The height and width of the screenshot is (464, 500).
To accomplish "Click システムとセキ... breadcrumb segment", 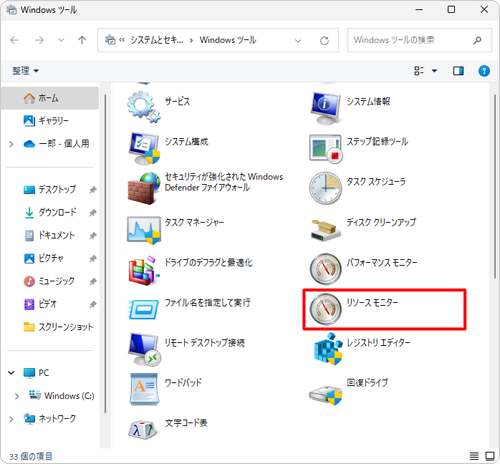I will coord(157,40).
